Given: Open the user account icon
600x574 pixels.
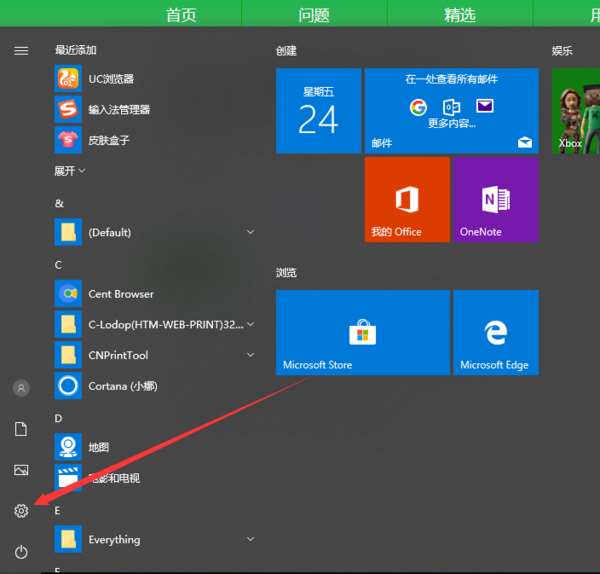Looking at the screenshot, I should 21,388.
